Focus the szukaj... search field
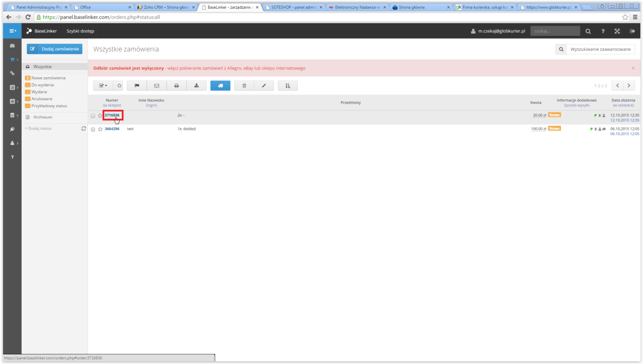Screen dimensions: 643x364 click(x=555, y=31)
